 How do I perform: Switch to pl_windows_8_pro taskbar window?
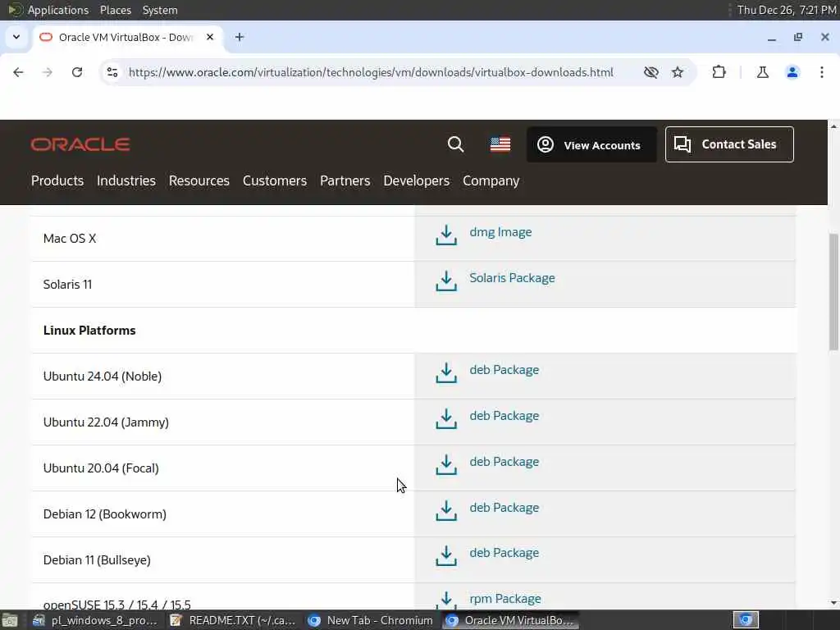coord(95,620)
